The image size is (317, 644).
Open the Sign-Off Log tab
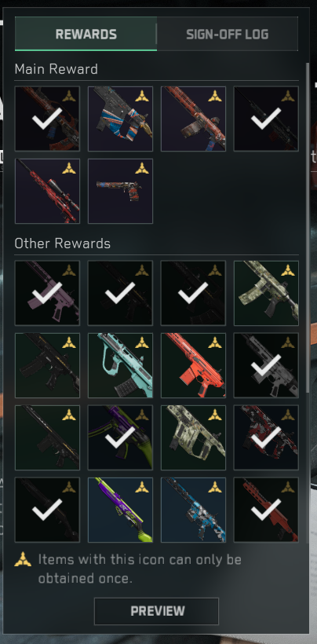[228, 34]
